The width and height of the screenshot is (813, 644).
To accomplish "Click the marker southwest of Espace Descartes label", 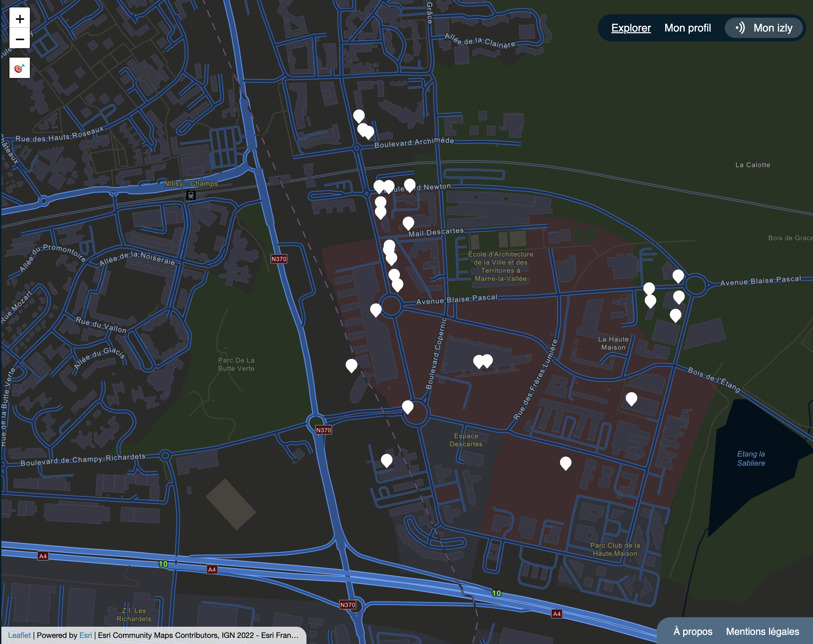I will 386,460.
